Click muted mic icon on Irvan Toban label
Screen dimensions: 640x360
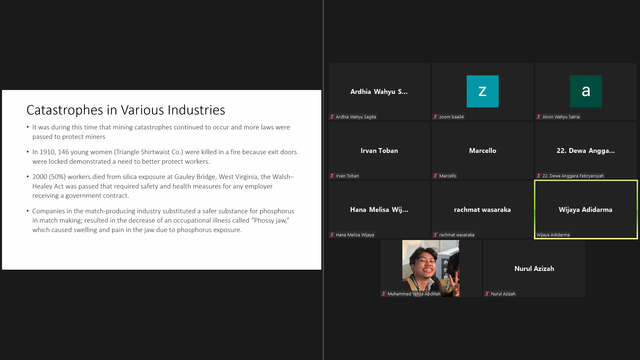point(332,176)
